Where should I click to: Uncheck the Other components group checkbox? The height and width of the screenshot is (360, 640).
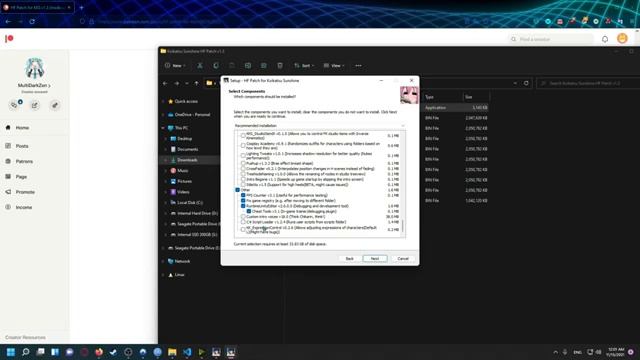click(238, 190)
